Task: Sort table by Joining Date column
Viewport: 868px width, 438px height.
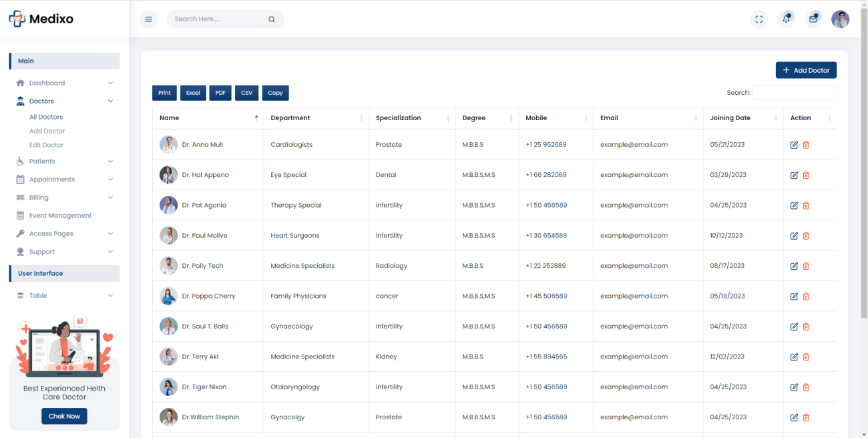Action: pyautogui.click(x=743, y=118)
